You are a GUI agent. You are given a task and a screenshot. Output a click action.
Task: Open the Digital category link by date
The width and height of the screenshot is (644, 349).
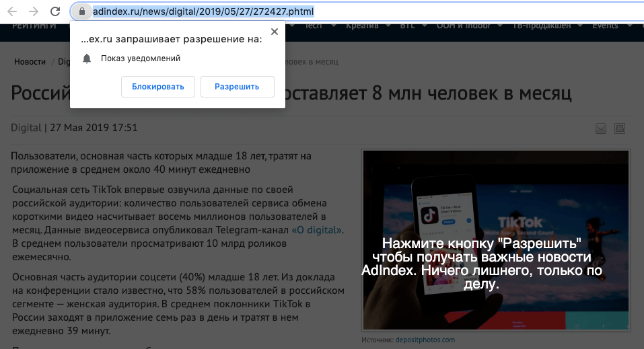click(x=26, y=128)
